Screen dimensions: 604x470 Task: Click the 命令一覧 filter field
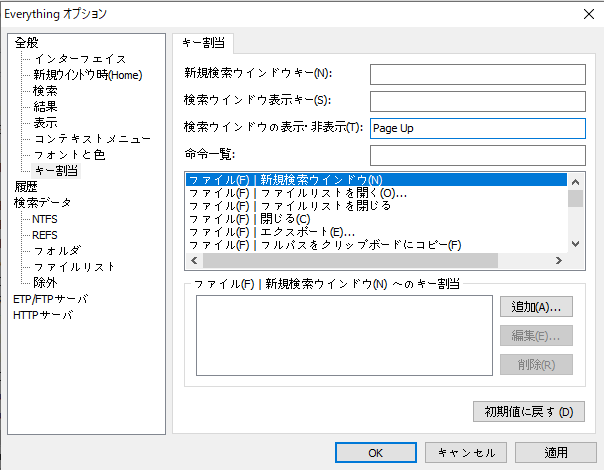478,155
